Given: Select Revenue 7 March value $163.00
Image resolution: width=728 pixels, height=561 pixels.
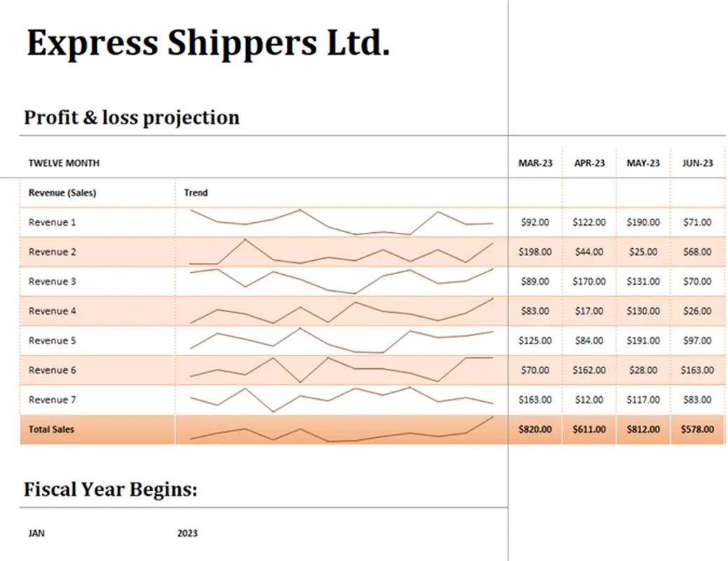Looking at the screenshot, I should (535, 400).
